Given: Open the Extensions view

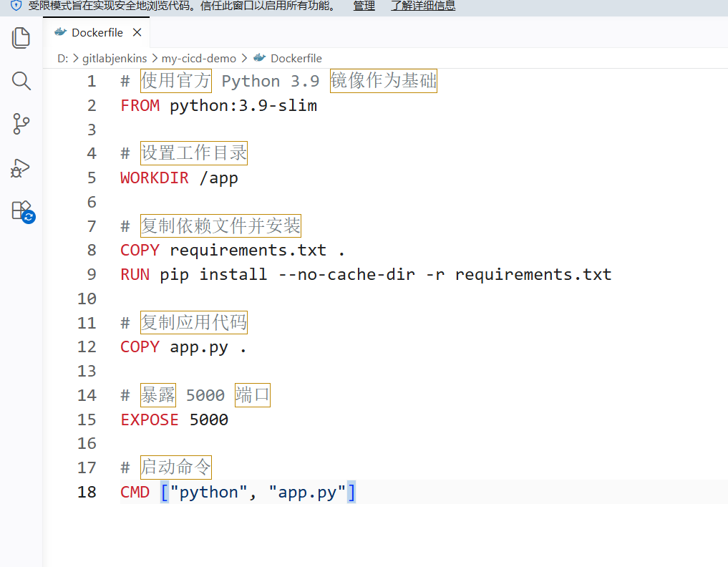Looking at the screenshot, I should 23,212.
